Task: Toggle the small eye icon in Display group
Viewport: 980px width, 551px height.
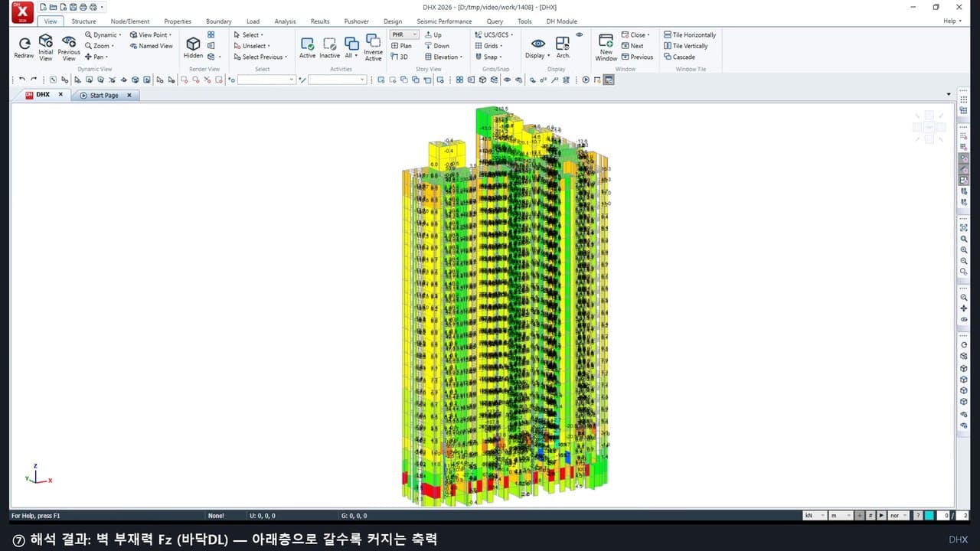Action: tap(580, 34)
